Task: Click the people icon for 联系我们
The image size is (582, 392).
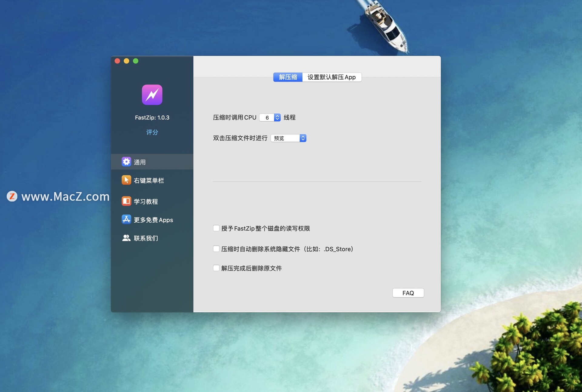Action: (126, 238)
